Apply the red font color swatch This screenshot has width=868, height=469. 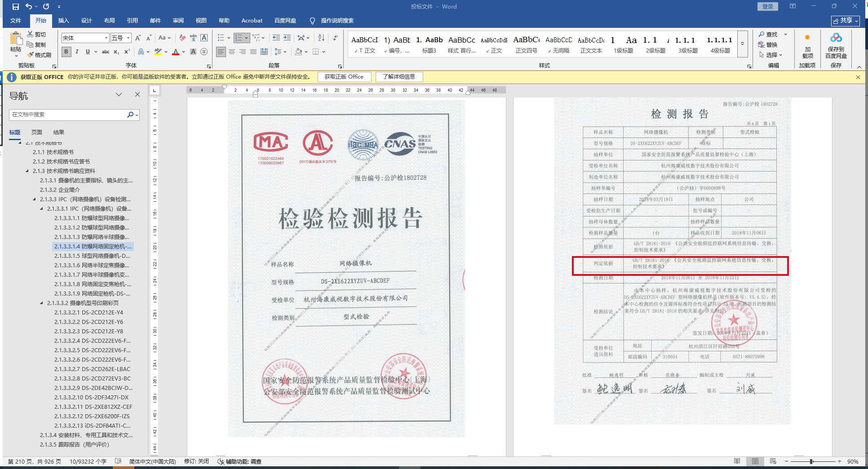pyautogui.click(x=176, y=52)
